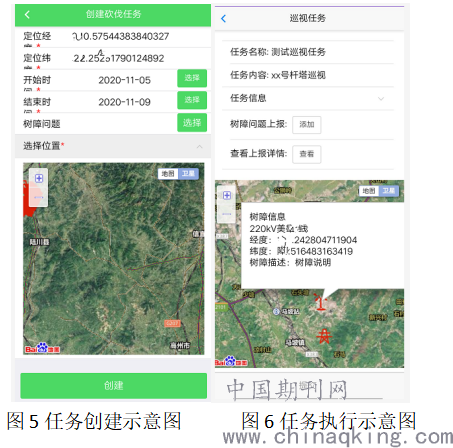This screenshot has height=448, width=453.
Task: Select a 树障问题 with 选择 button
Action: tap(192, 123)
